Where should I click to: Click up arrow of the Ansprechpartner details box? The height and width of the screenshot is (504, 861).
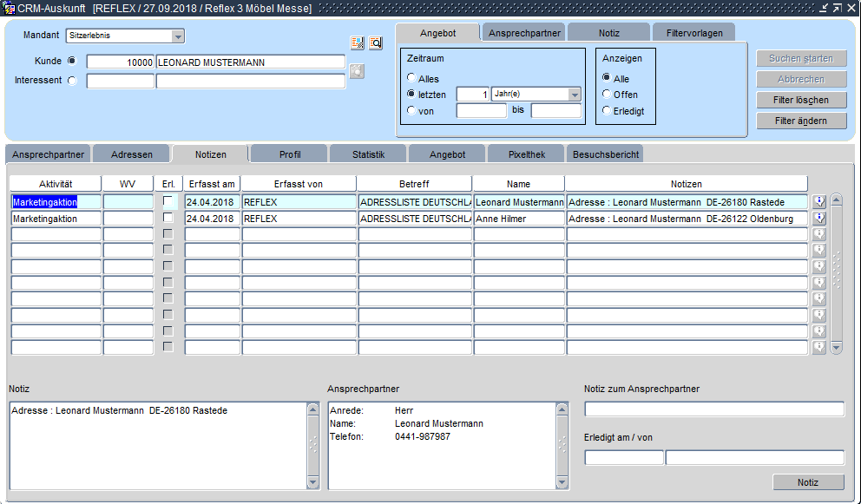click(x=562, y=409)
